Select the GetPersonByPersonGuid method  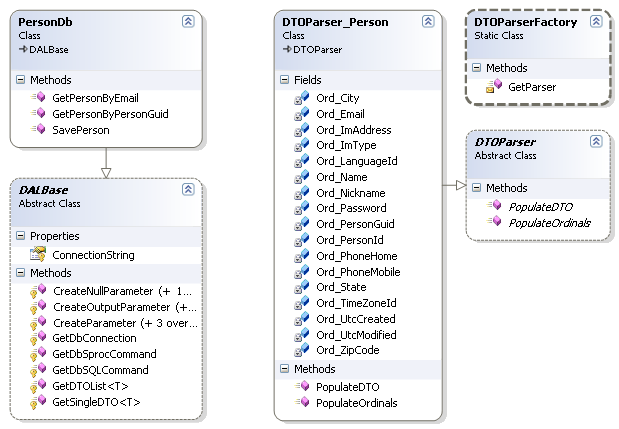[x=111, y=113]
